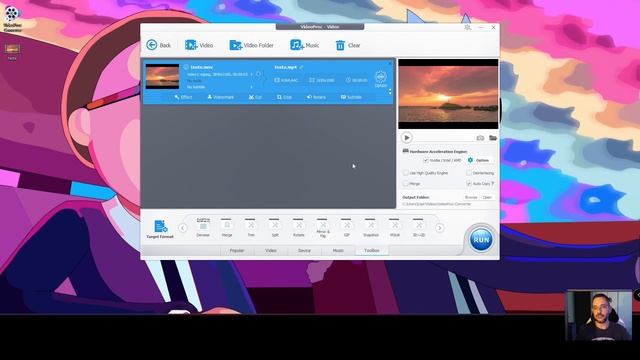Switch to the Music tab
Image resolution: width=640 pixels, height=360 pixels.
click(338, 251)
